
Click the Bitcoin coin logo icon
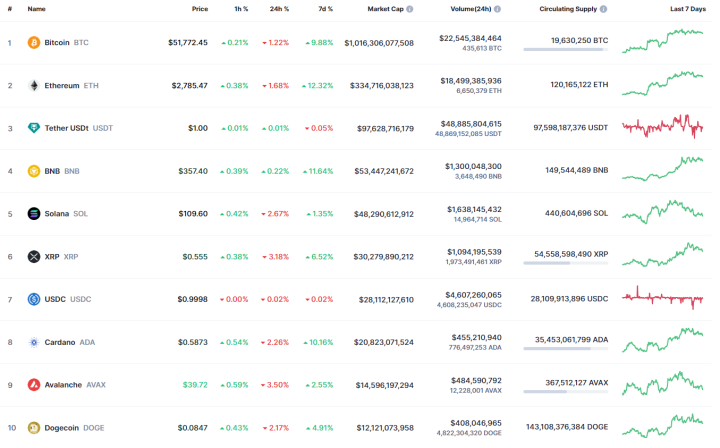[x=34, y=43]
